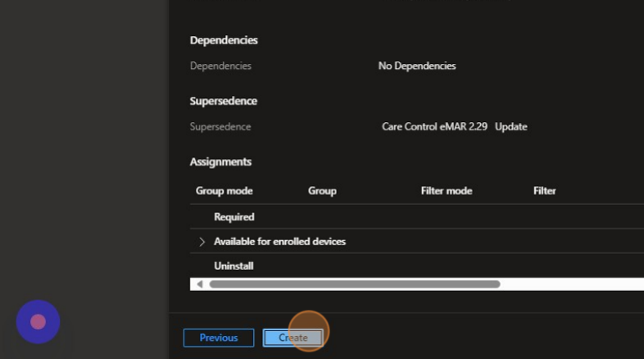
Task: Click the horizontal scrollbar left arrow
Action: 199,284
